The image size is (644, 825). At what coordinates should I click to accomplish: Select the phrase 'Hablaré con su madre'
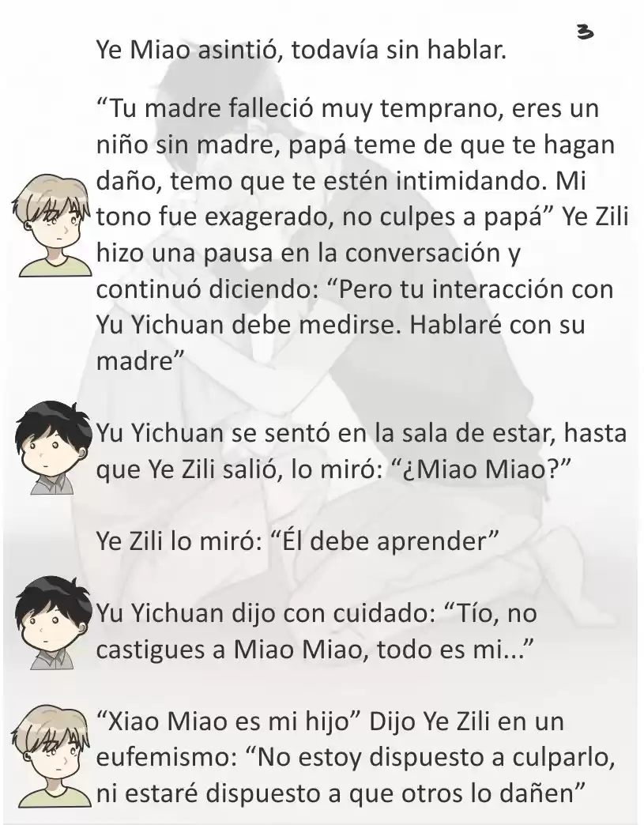[x=341, y=342]
